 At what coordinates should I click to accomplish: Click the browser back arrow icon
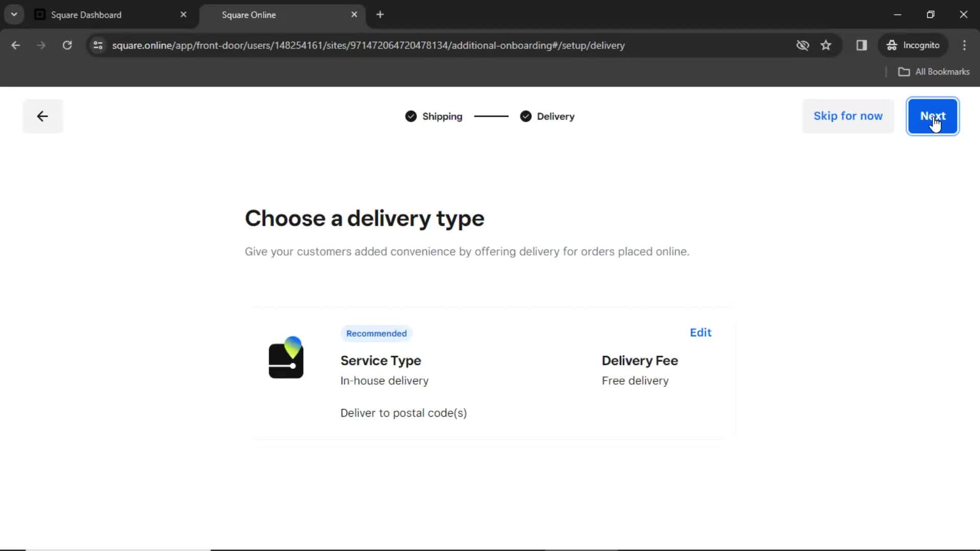tap(16, 45)
